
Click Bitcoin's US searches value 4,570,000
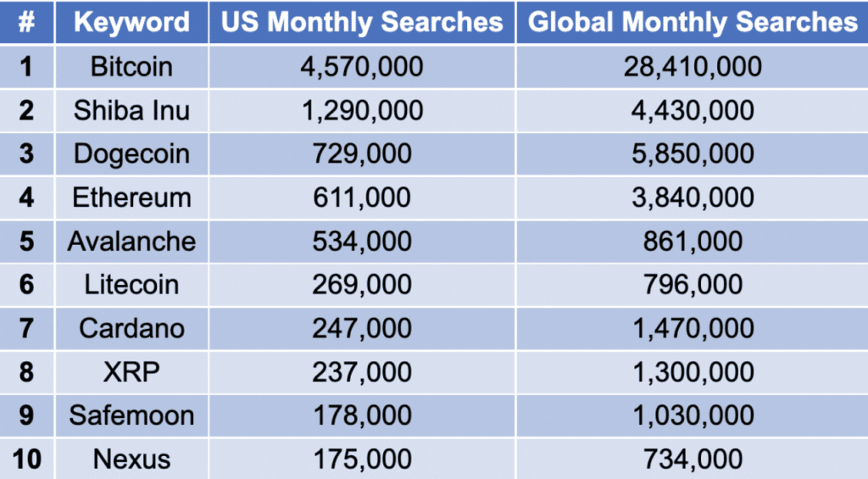(362, 66)
